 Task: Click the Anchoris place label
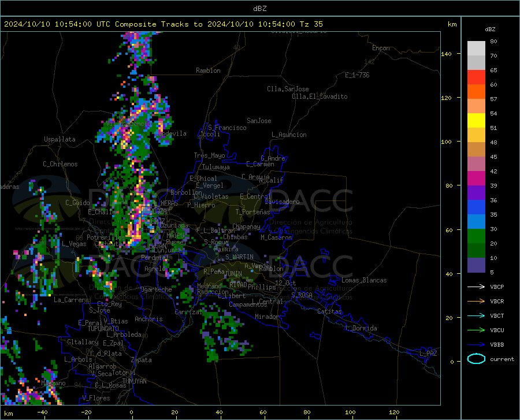(148, 319)
